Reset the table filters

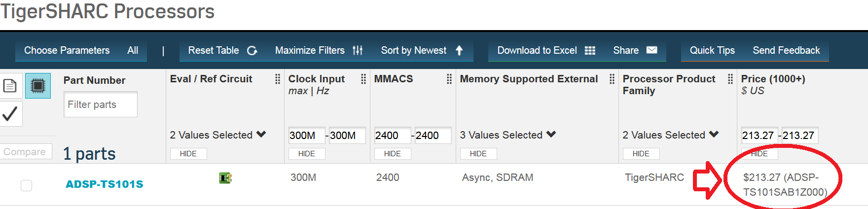pyautogui.click(x=214, y=50)
